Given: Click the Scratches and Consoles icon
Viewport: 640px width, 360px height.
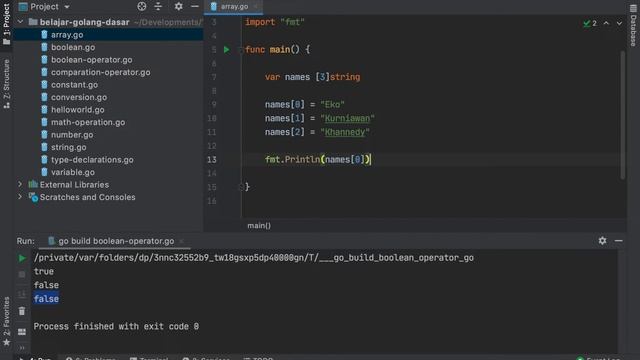Looking at the screenshot, I should pos(33,197).
